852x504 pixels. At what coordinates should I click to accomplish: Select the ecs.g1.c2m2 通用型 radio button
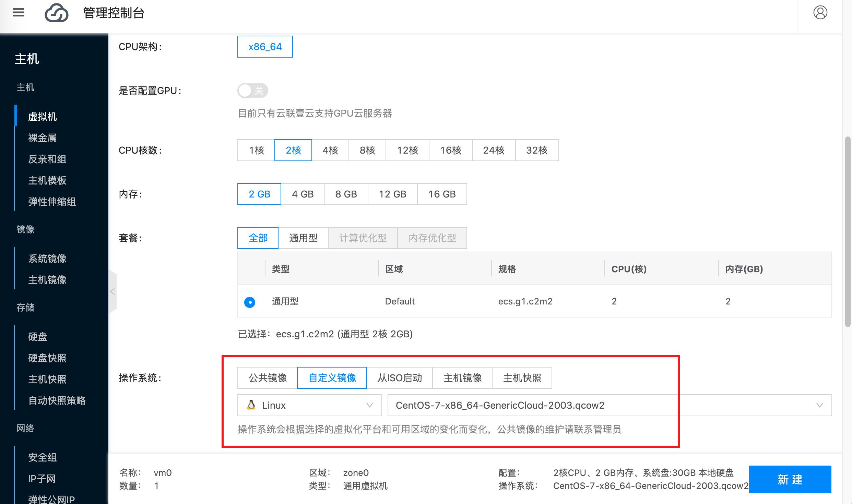coord(250,302)
